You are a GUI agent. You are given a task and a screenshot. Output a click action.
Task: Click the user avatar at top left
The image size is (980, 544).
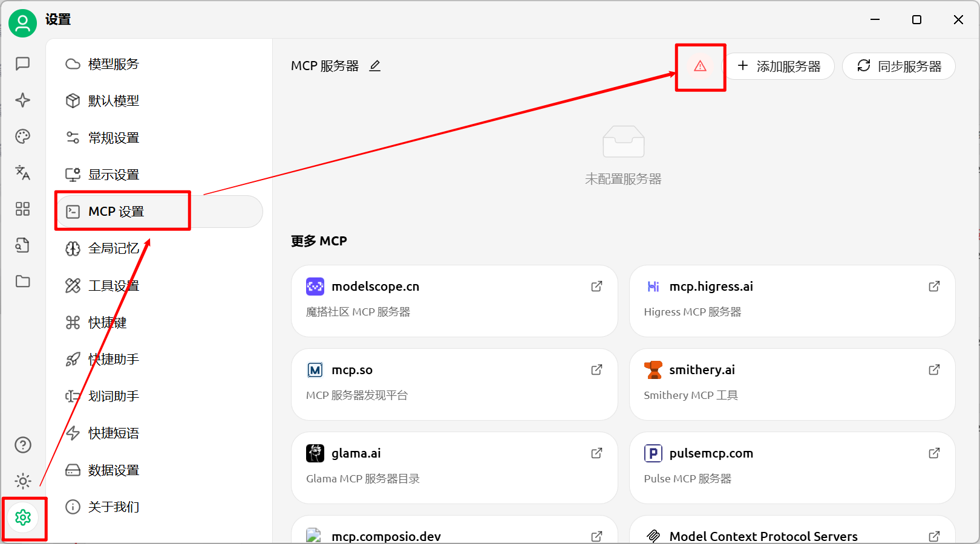[x=23, y=23]
